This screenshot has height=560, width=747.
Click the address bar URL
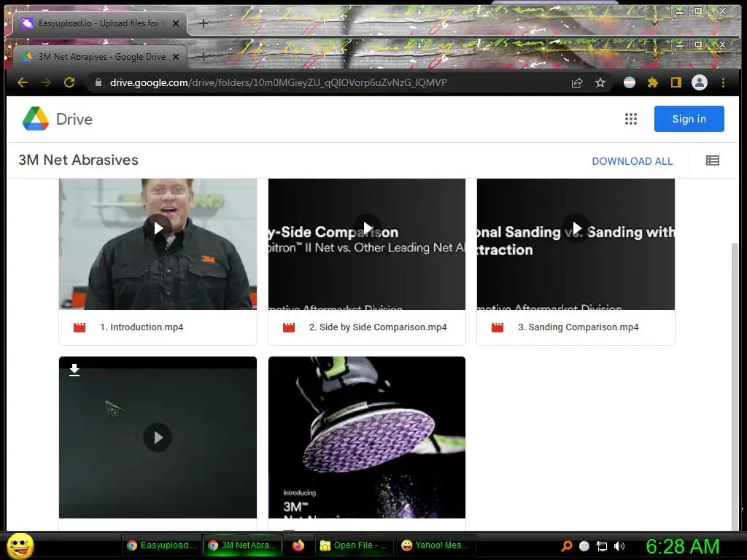tap(278, 83)
